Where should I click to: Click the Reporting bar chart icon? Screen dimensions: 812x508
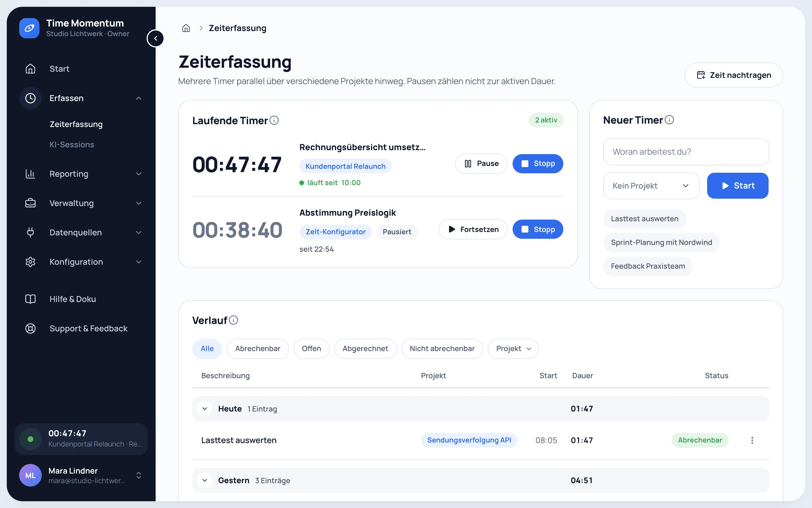pyautogui.click(x=30, y=174)
